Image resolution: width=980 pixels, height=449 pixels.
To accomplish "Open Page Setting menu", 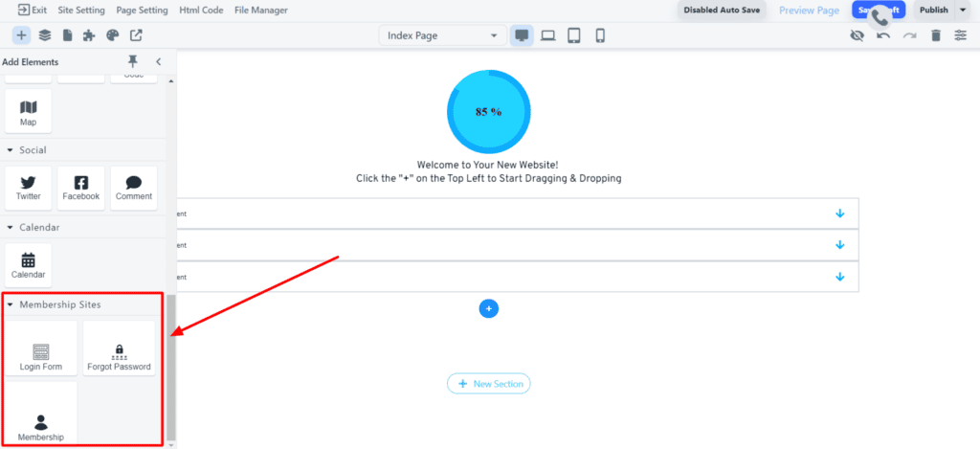I will [142, 10].
